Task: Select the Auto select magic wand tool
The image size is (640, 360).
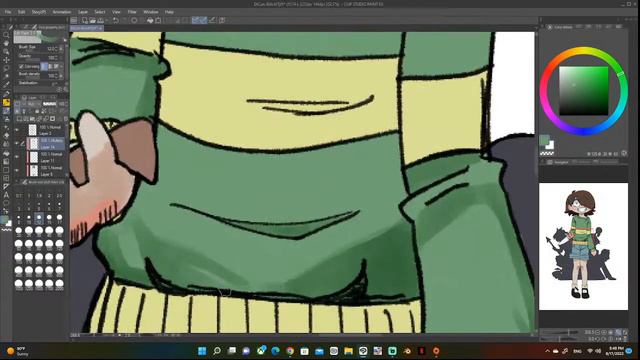Action: pyautogui.click(x=6, y=76)
